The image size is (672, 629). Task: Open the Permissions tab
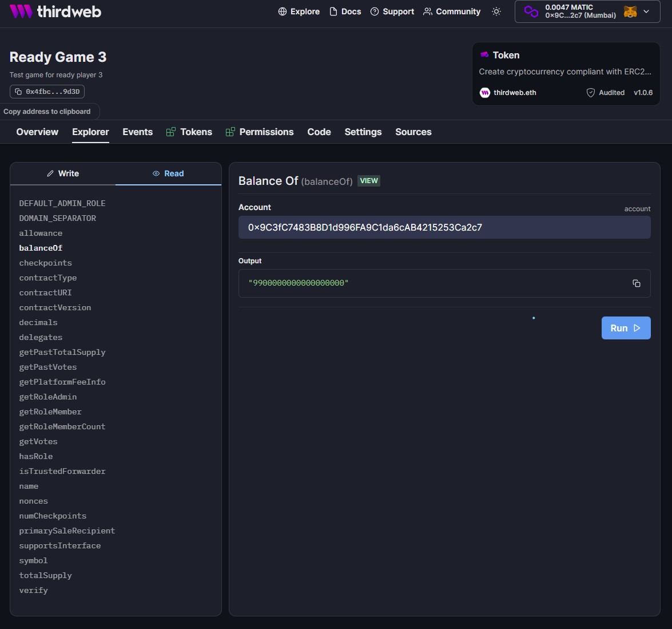click(260, 132)
